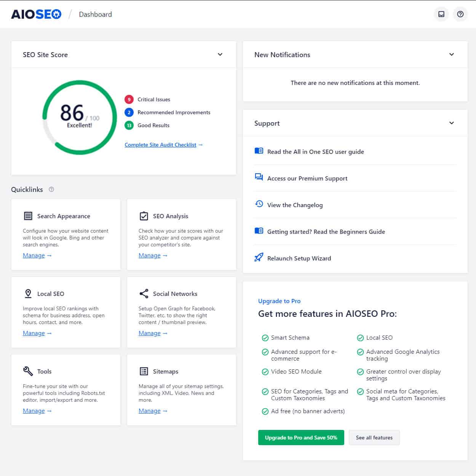Click the Recommended Improvements label
The image size is (476, 476).
[x=174, y=112]
